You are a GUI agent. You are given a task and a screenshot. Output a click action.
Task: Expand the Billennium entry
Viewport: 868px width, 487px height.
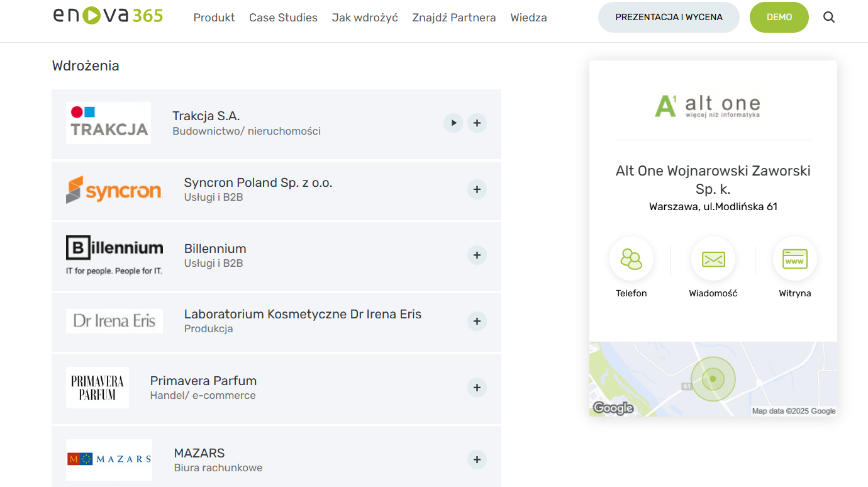(x=477, y=255)
